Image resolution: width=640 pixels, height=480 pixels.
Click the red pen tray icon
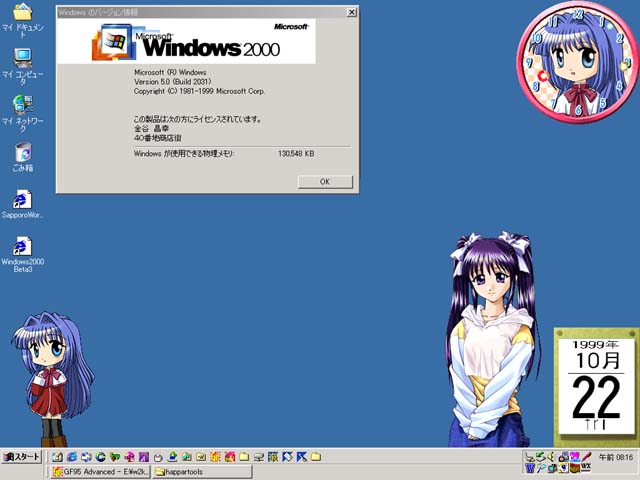pos(587,456)
